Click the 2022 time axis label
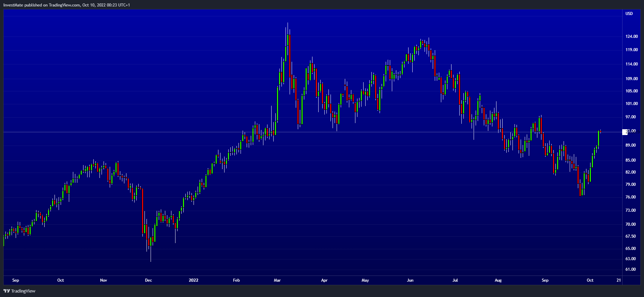This screenshot has height=297, width=644. tap(194, 280)
